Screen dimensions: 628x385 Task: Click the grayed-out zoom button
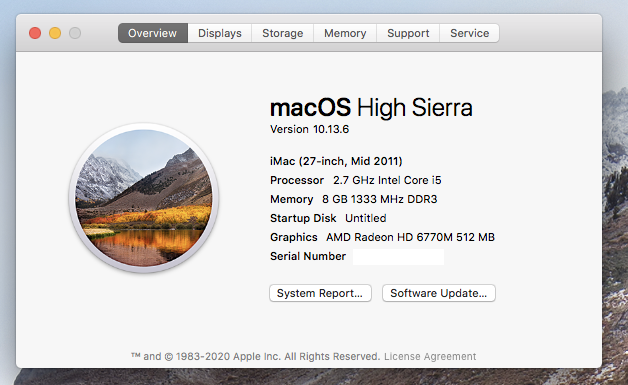point(75,33)
